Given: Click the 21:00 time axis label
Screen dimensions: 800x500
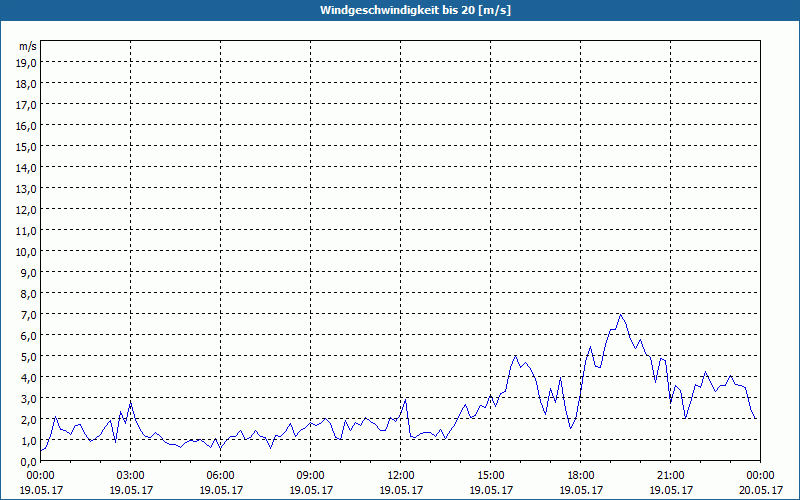Looking at the screenshot, I should tap(670, 476).
